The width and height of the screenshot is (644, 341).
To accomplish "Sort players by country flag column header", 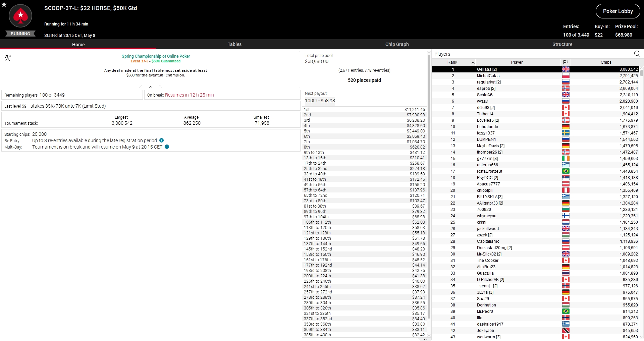I will (566, 62).
